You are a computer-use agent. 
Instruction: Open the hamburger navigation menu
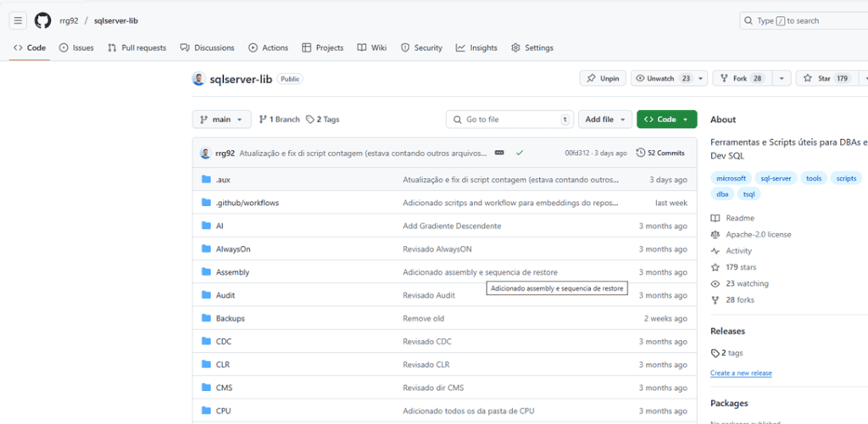pyautogui.click(x=19, y=20)
